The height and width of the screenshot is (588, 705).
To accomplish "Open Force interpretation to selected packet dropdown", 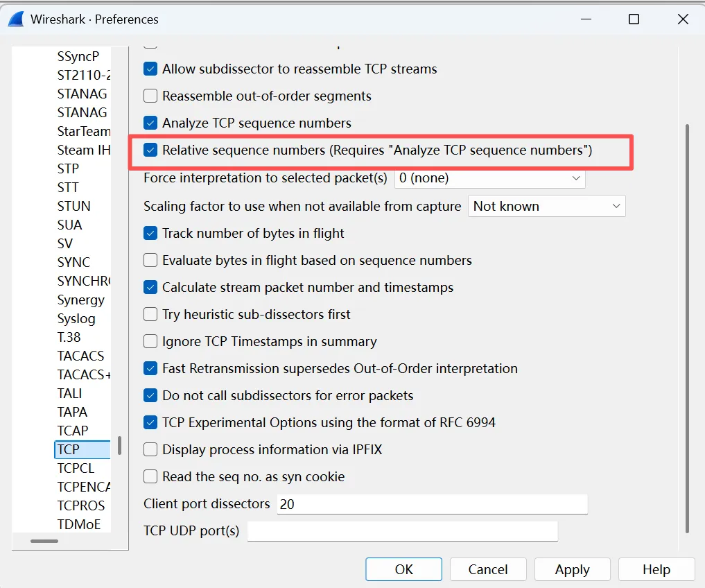I will [x=489, y=178].
